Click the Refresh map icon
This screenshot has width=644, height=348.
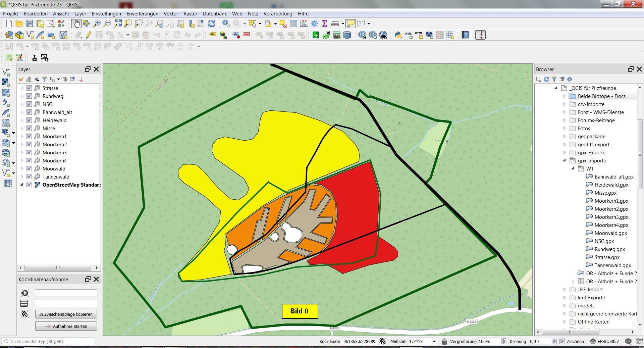[211, 23]
